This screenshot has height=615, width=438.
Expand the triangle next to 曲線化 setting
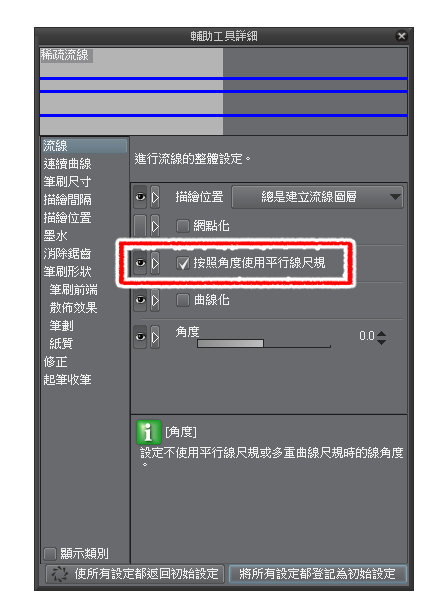[155, 300]
